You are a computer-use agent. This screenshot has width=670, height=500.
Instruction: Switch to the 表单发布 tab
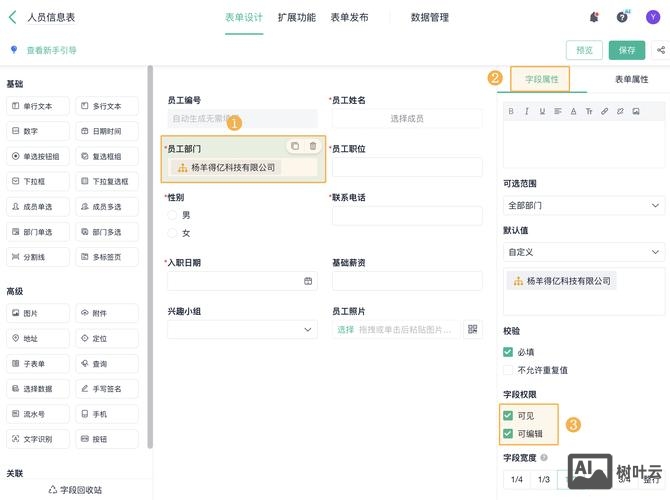pyautogui.click(x=350, y=18)
